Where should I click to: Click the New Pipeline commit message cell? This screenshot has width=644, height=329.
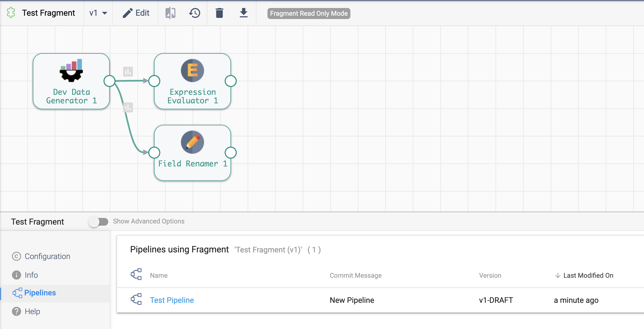coord(352,300)
